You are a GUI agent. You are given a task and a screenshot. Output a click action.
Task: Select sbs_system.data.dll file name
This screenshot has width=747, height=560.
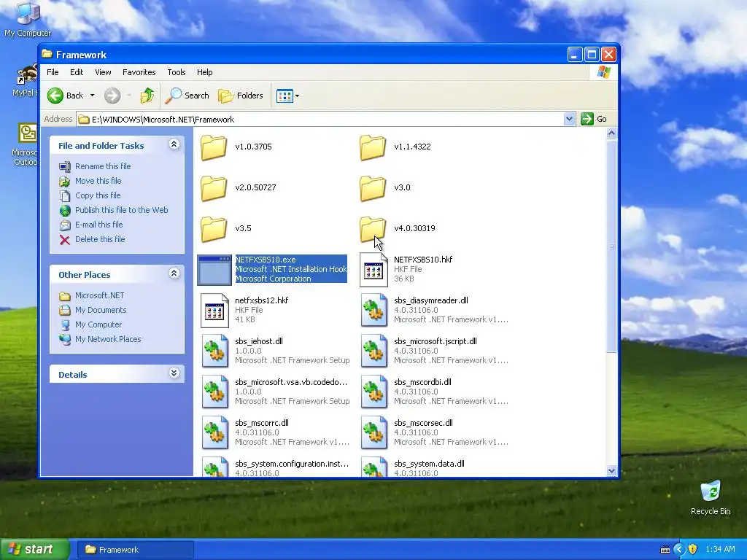point(429,464)
